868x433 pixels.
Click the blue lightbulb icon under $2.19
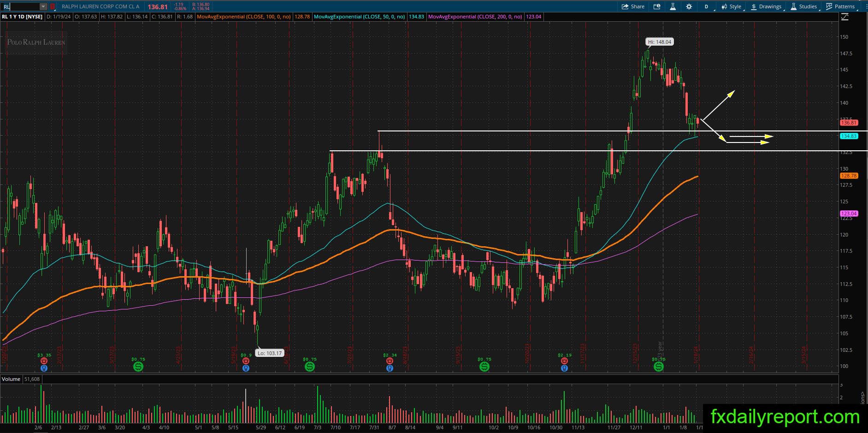(x=564, y=368)
